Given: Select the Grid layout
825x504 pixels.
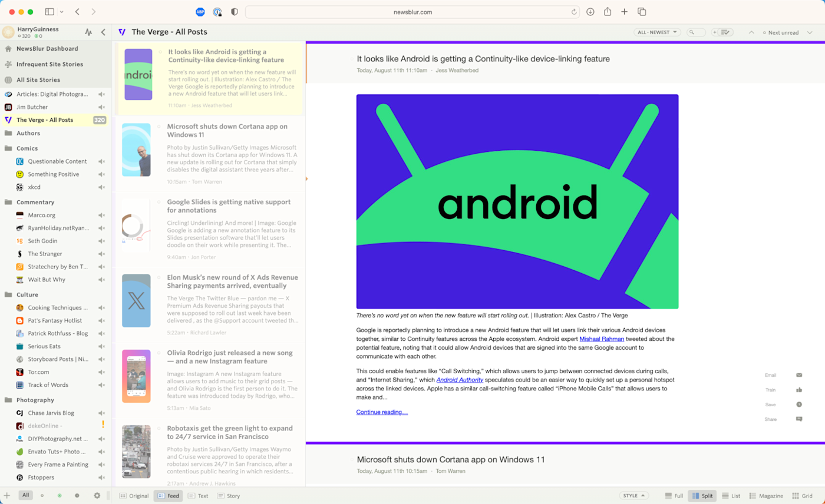Looking at the screenshot, I should coord(803,496).
